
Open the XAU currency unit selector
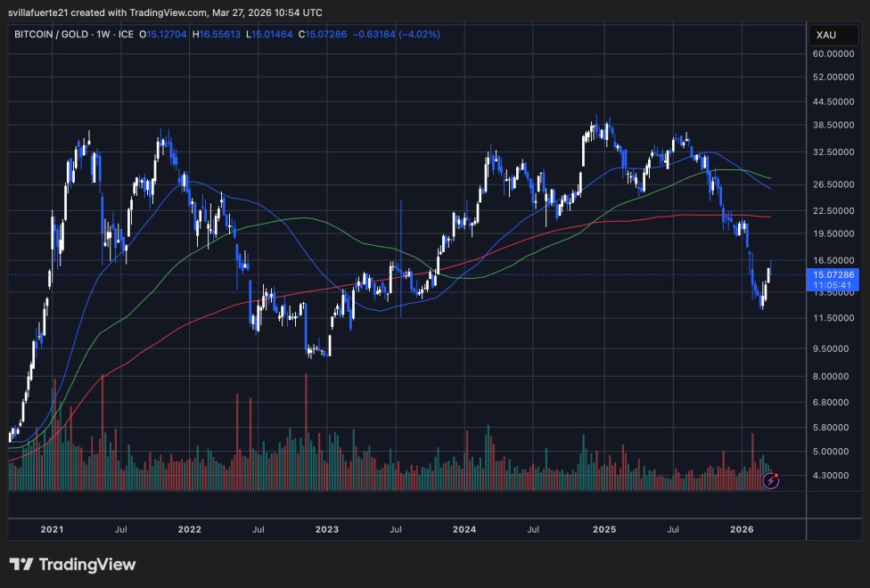pos(833,35)
